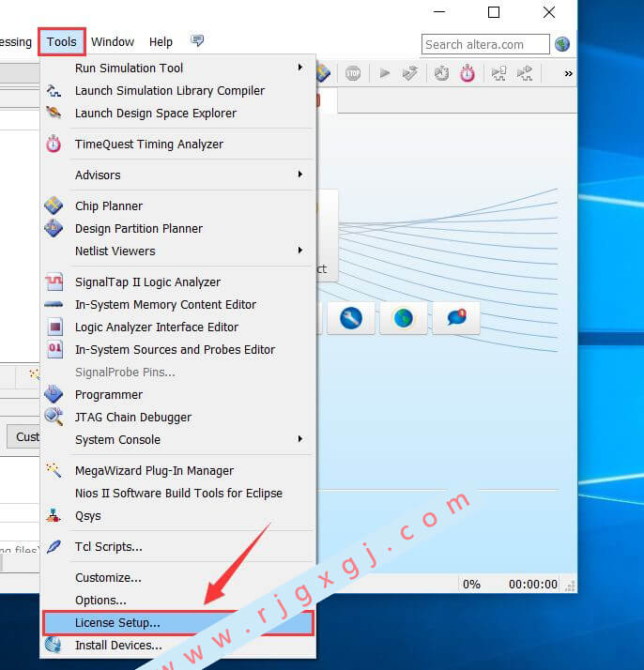Click second waveform simulation toolbar icon
The image size is (644, 670).
[x=525, y=73]
